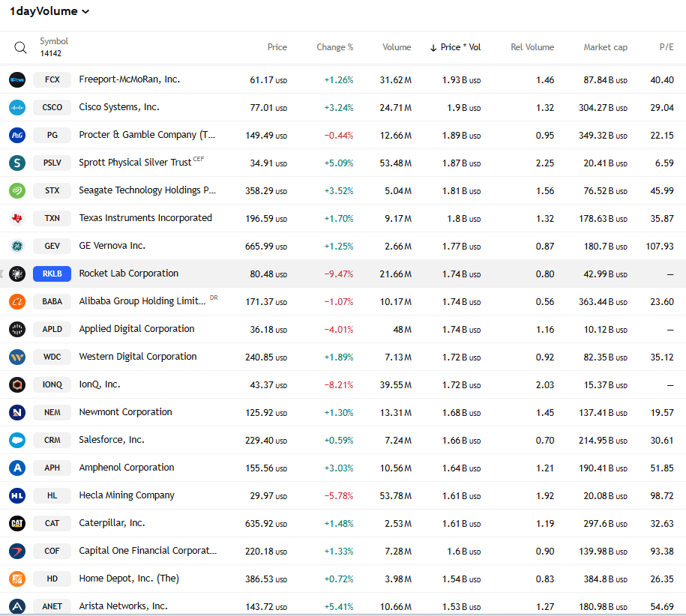Click the Hecla Mining logo icon

pyautogui.click(x=17, y=496)
